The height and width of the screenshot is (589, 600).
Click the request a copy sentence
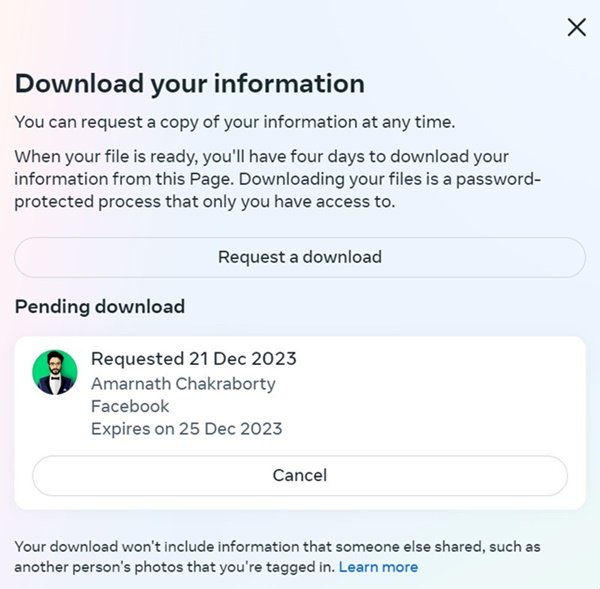[x=235, y=122]
